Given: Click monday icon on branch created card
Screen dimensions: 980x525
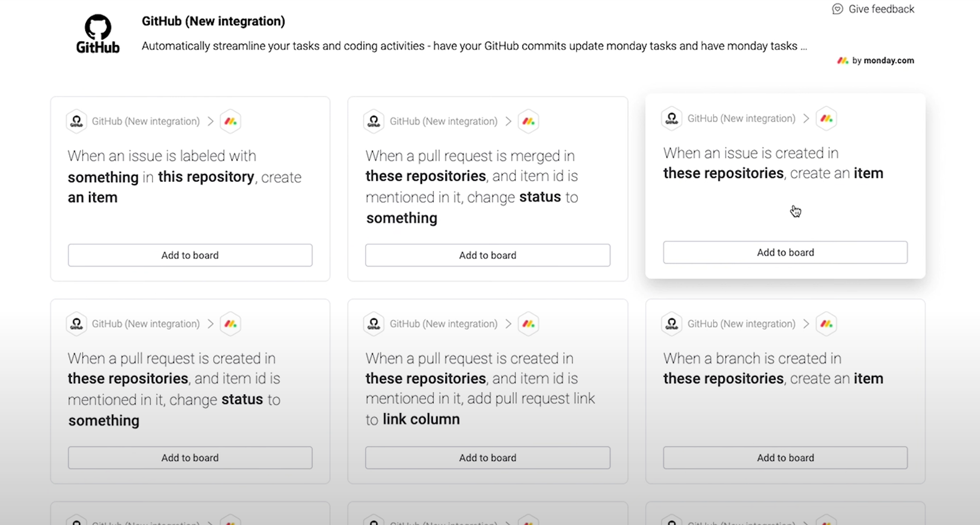Looking at the screenshot, I should (x=826, y=324).
